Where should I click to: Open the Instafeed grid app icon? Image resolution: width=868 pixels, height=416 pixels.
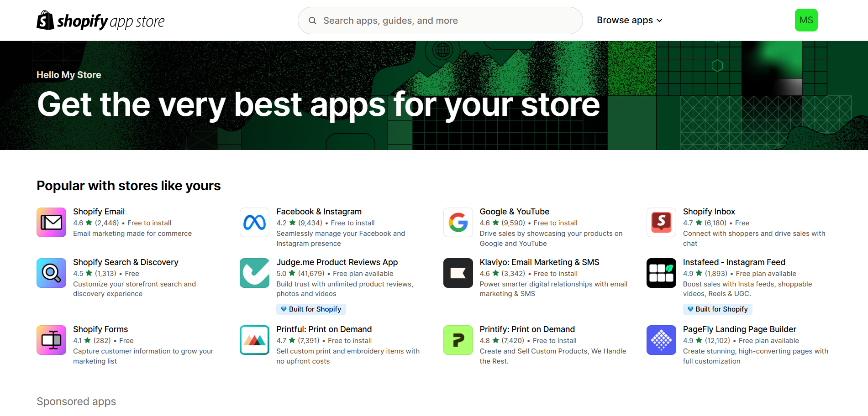661,273
